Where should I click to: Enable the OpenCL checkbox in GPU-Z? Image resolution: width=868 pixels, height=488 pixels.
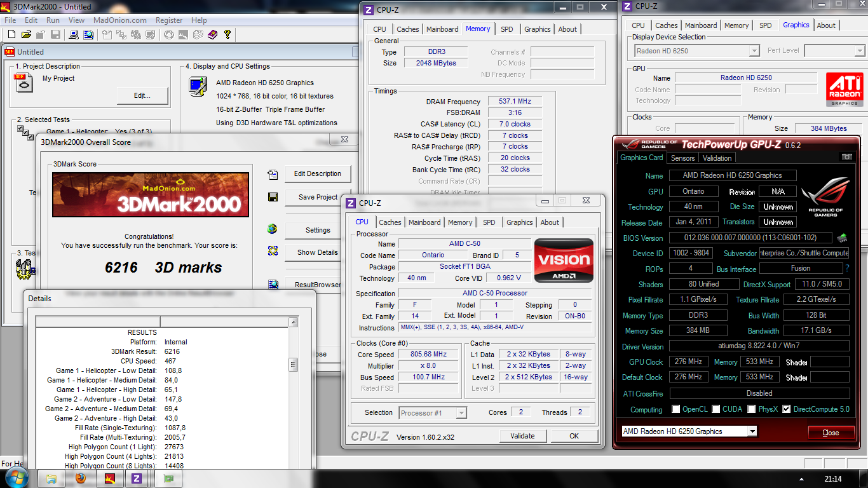coord(676,409)
